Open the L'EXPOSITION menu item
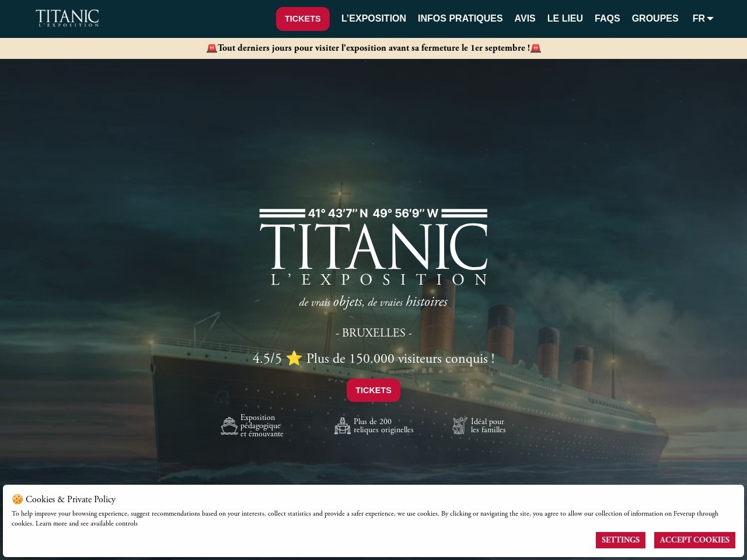 pos(373,19)
